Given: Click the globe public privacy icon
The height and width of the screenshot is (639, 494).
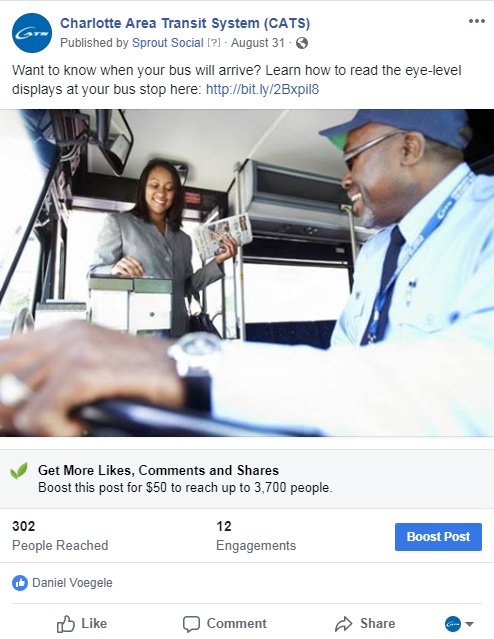Looking at the screenshot, I should tap(302, 43).
